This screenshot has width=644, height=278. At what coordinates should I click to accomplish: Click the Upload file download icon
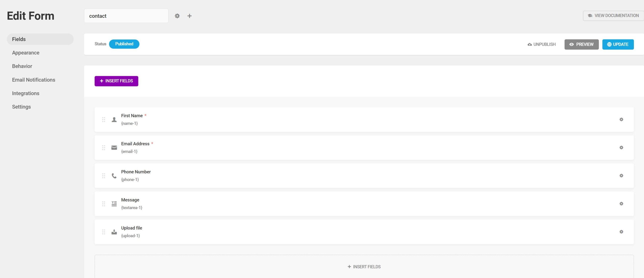click(x=114, y=232)
